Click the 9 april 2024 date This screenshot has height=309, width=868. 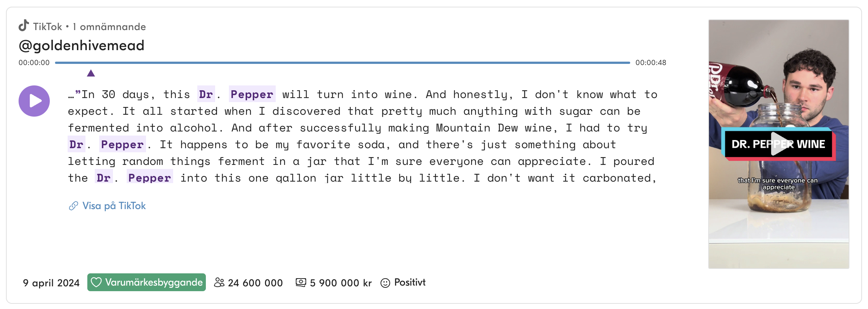tap(51, 283)
